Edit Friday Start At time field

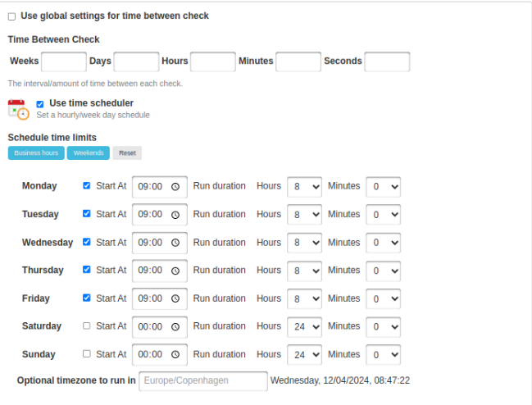coord(160,299)
